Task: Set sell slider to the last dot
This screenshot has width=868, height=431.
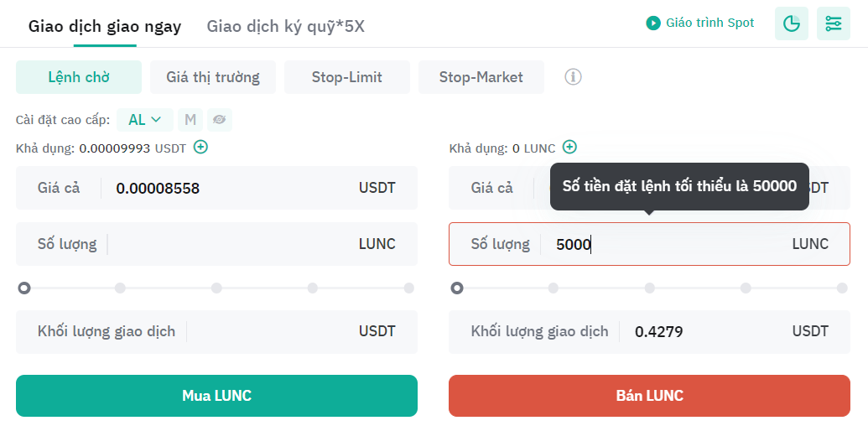Action: pos(842,288)
